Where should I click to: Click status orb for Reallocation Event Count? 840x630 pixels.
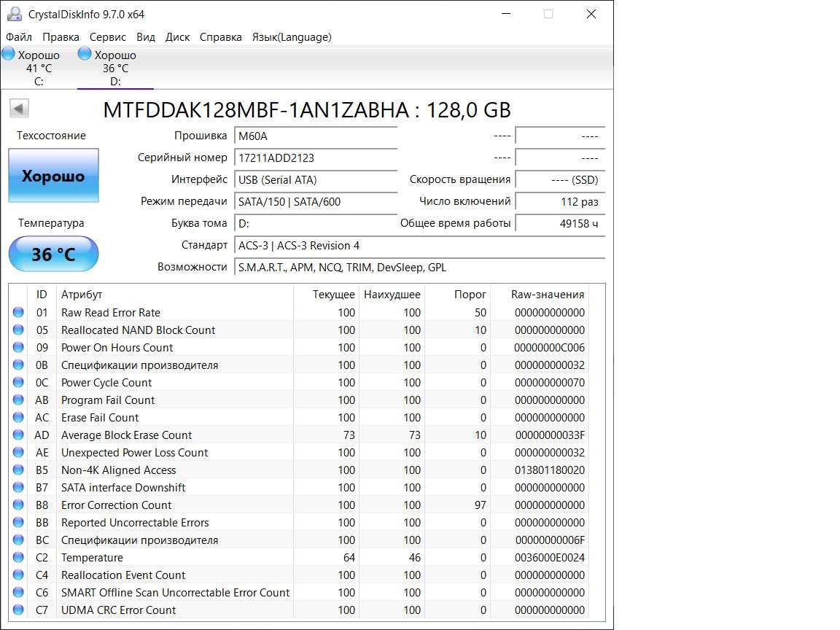point(18,575)
